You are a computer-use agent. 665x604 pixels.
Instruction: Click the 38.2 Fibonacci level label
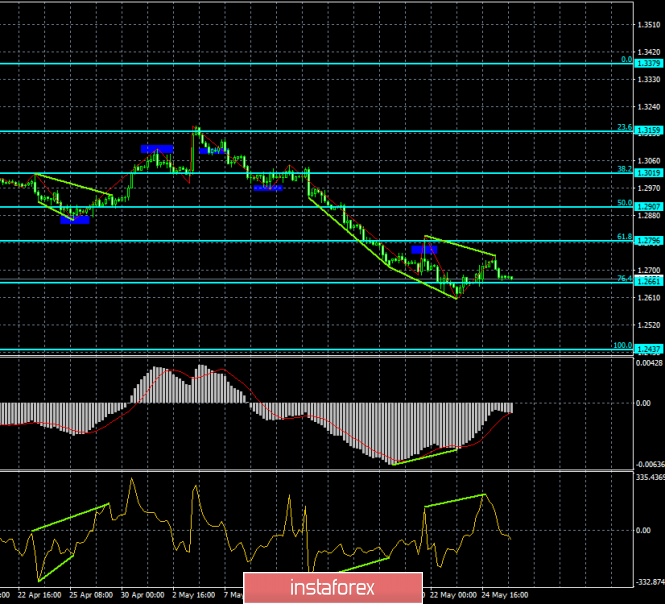point(624,169)
